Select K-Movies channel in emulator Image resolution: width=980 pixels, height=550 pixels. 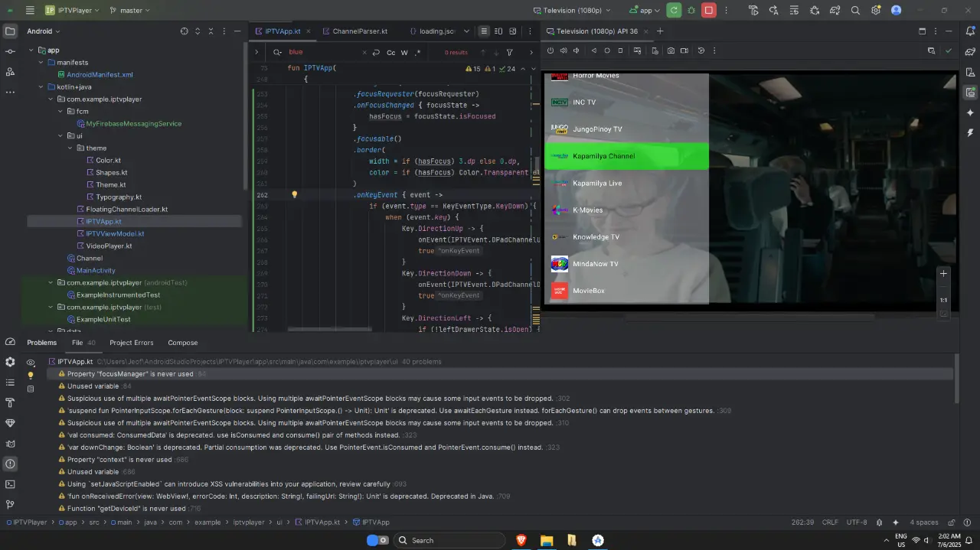click(626, 210)
